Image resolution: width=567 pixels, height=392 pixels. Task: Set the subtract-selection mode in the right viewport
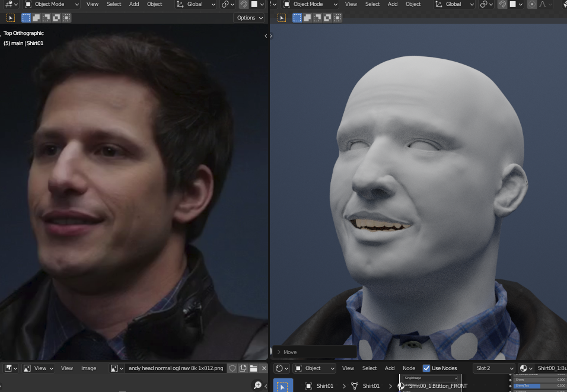pos(317,18)
